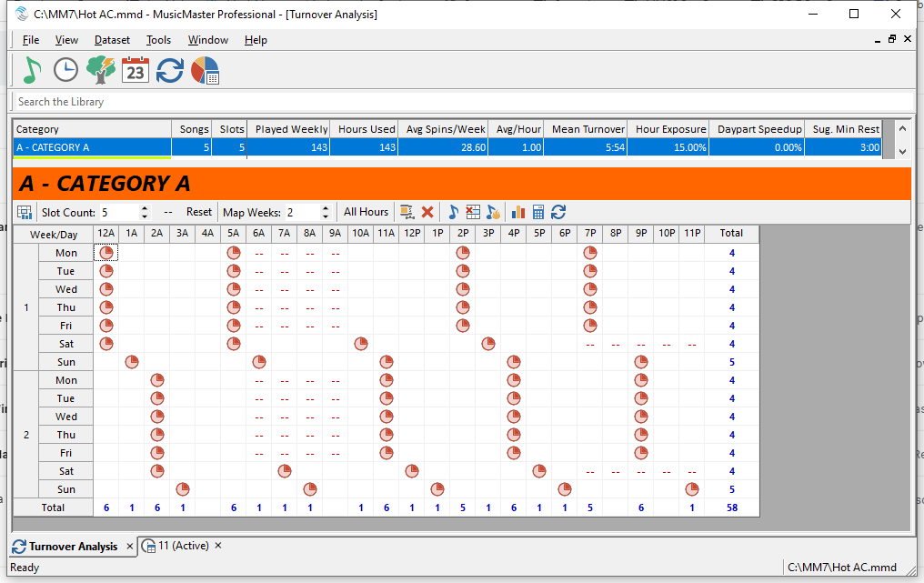Toggle the Monday 12A slot in week 1

coord(106,253)
